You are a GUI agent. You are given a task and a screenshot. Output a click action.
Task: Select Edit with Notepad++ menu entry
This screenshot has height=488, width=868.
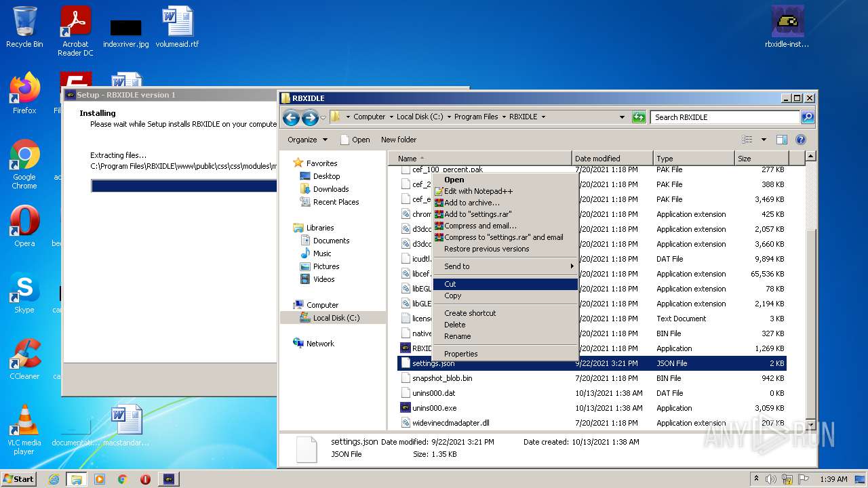[x=505, y=191]
